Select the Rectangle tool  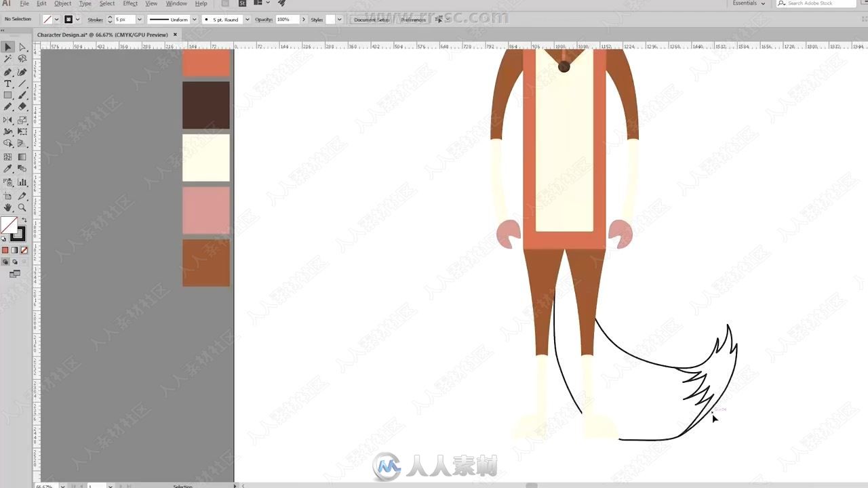[x=7, y=95]
